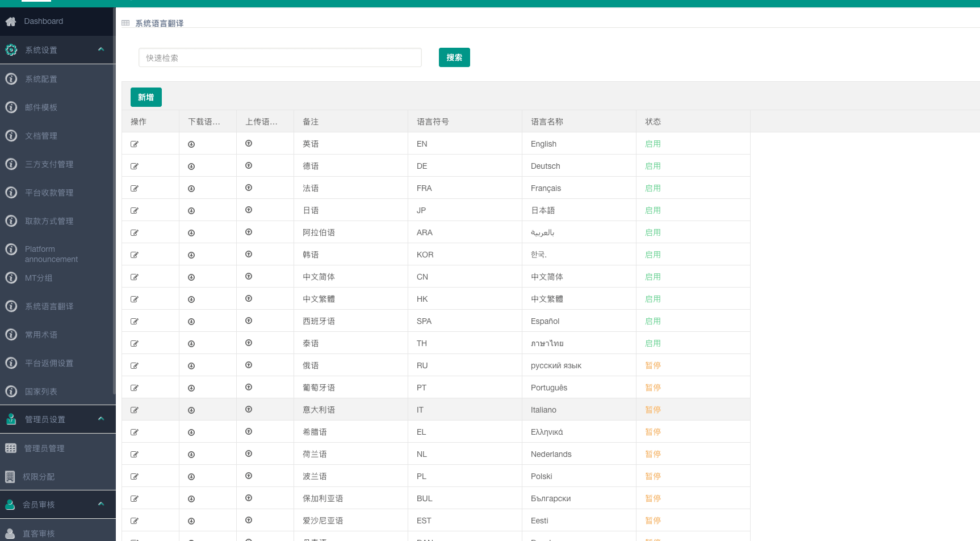Collapse the 管理员设置 menu group
Image resolution: width=980 pixels, height=541 pixels.
tap(101, 419)
